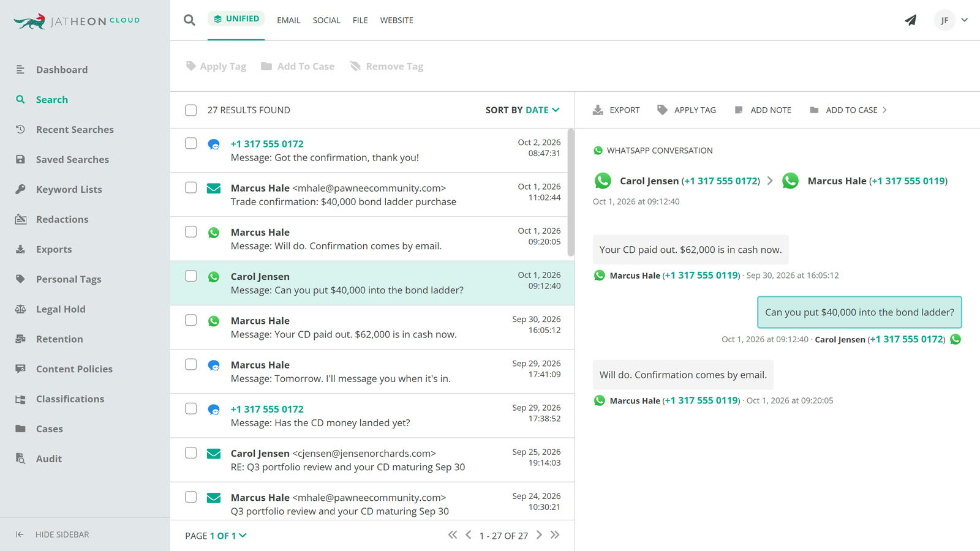Click the Apply Tag button above results
Screen dimensions: 980x551
pyautogui.click(x=216, y=66)
